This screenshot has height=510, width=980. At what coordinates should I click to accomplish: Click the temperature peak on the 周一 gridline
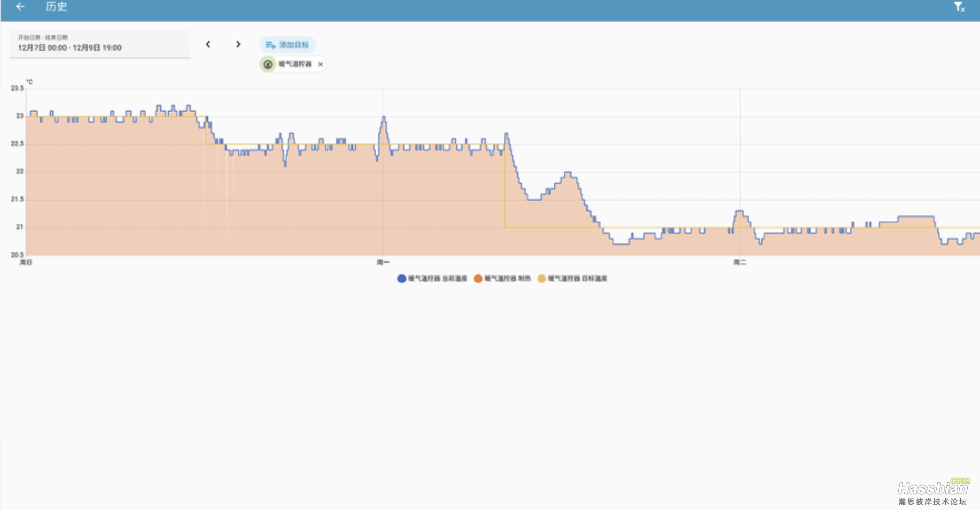coord(384,117)
